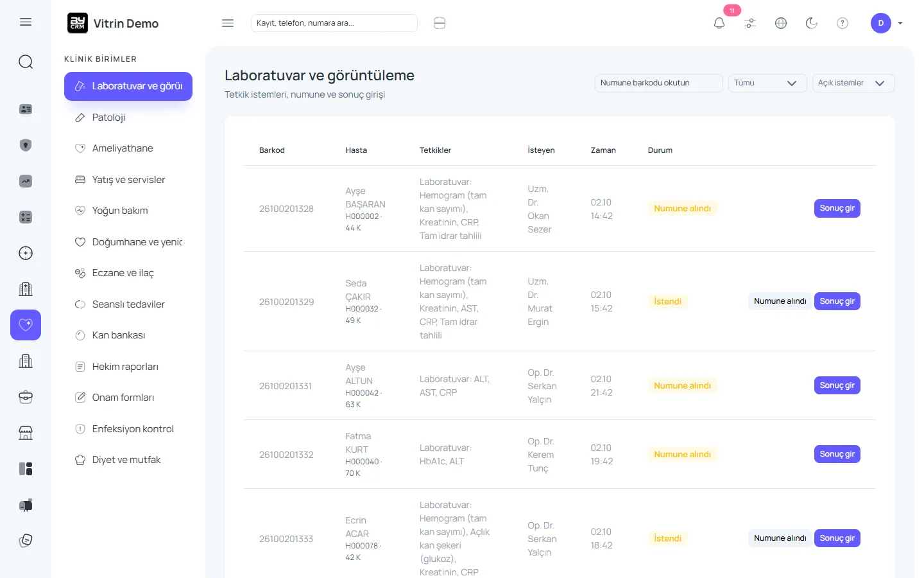Open Yoğun bakım menu item
The width and height of the screenshot is (924, 578).
[128, 211]
